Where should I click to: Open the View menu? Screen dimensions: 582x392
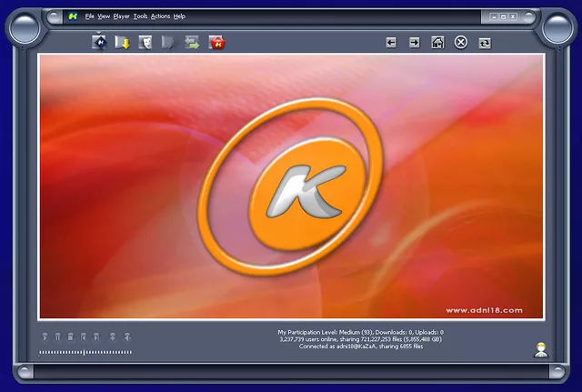coord(104,16)
